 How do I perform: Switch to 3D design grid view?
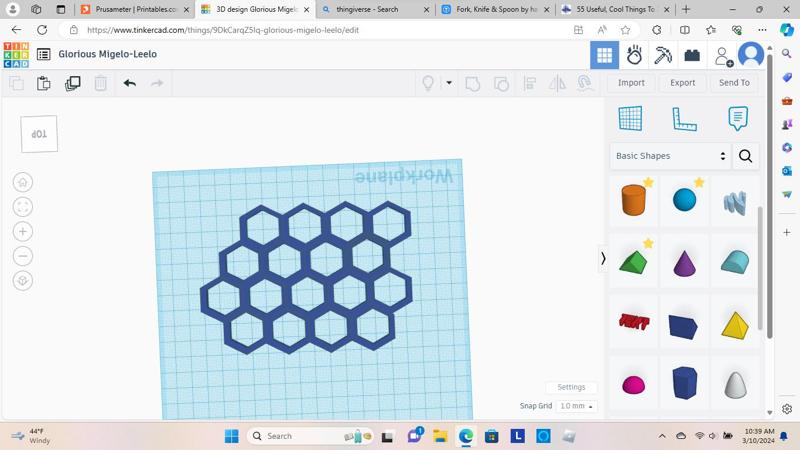[605, 55]
